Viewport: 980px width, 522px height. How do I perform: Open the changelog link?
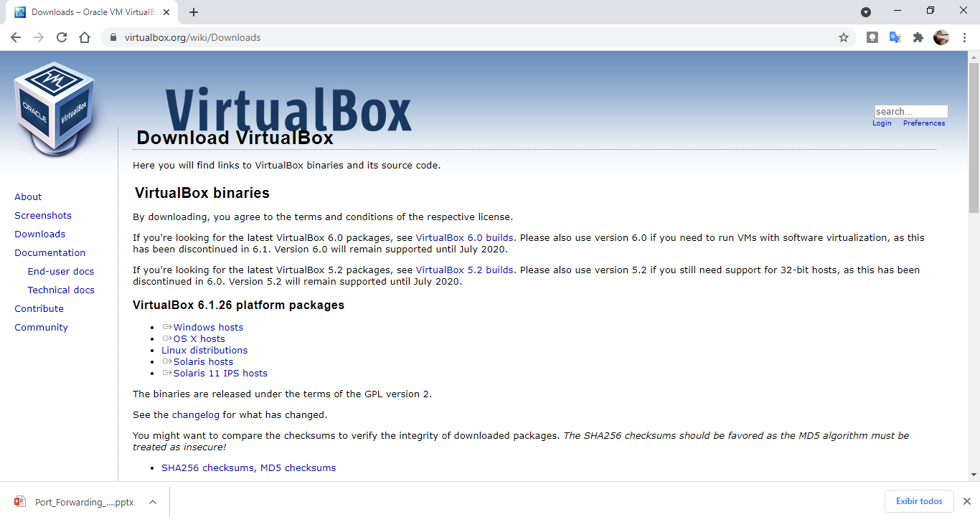click(196, 414)
